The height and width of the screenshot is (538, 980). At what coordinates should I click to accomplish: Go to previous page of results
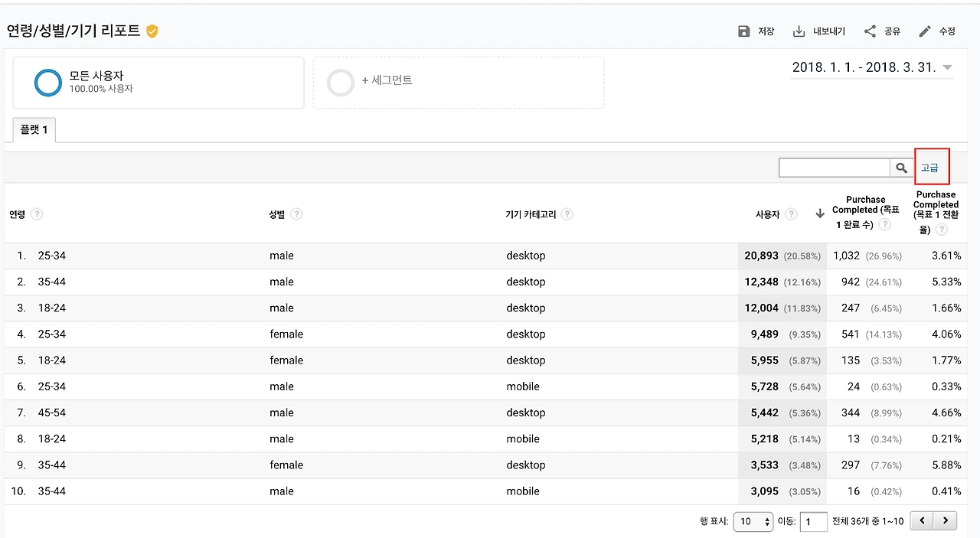click(x=922, y=521)
